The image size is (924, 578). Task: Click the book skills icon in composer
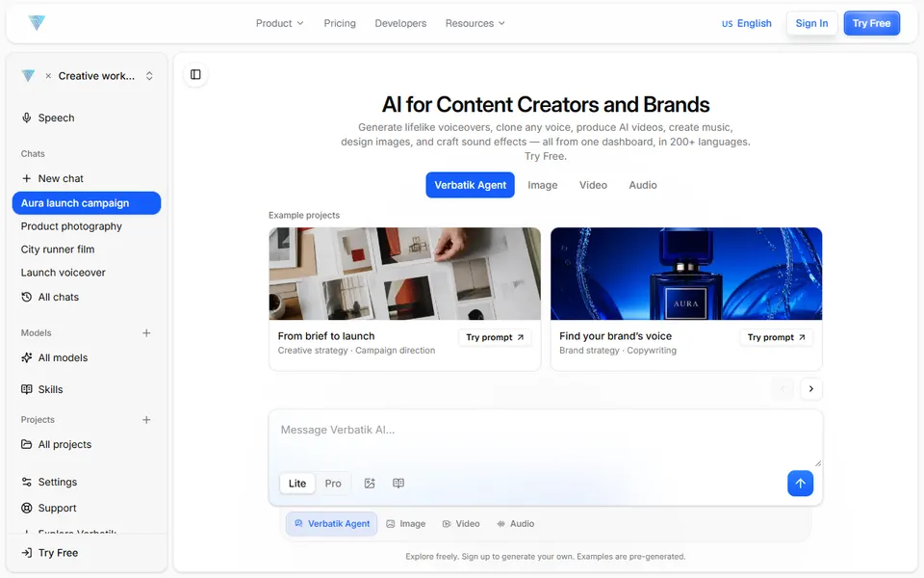398,483
